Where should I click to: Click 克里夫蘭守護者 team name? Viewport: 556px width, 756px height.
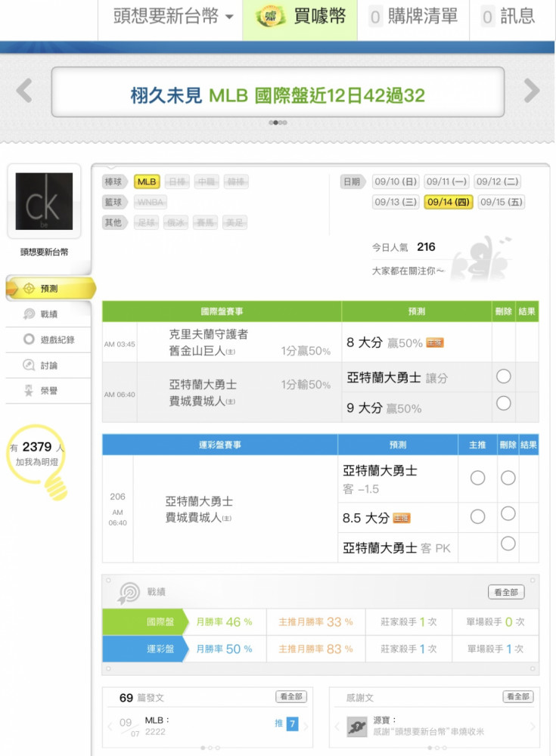coord(209,334)
